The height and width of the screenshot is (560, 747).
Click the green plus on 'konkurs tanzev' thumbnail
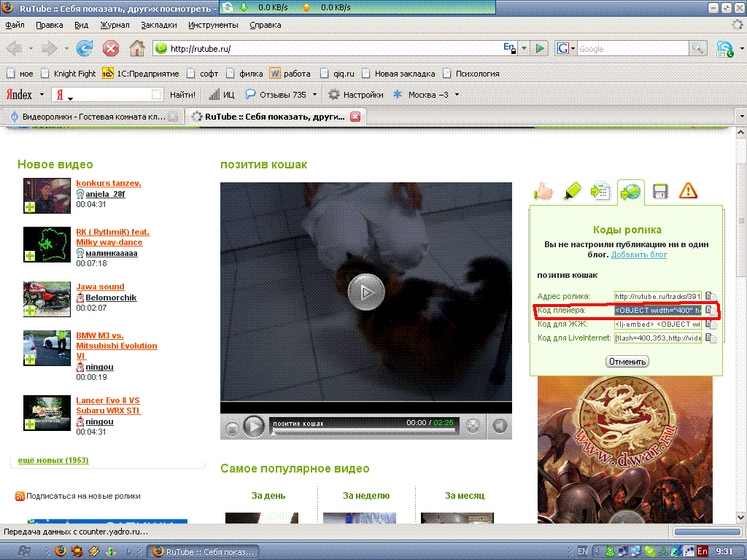coord(29,207)
